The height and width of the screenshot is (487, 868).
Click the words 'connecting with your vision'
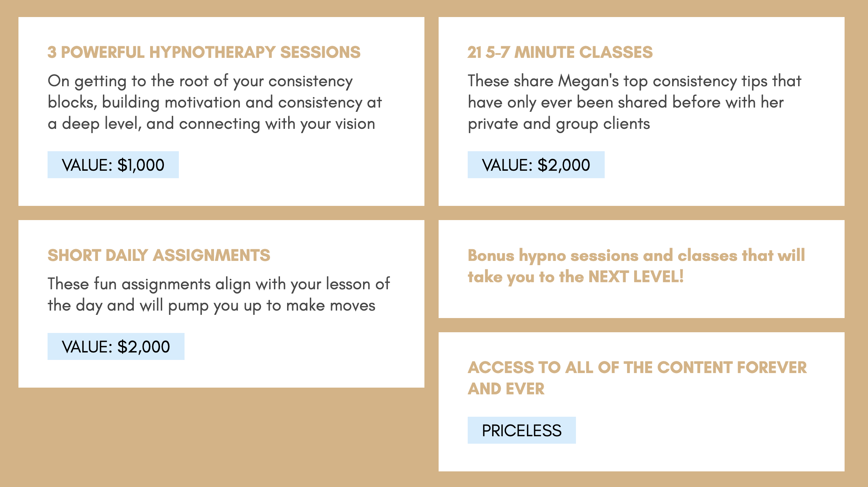point(277,124)
